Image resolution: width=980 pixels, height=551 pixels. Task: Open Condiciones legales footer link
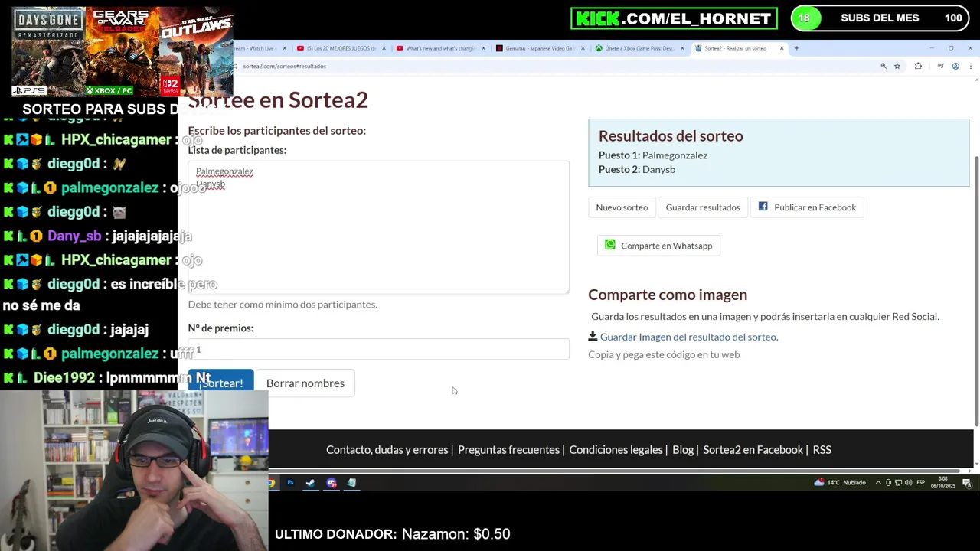(x=616, y=450)
